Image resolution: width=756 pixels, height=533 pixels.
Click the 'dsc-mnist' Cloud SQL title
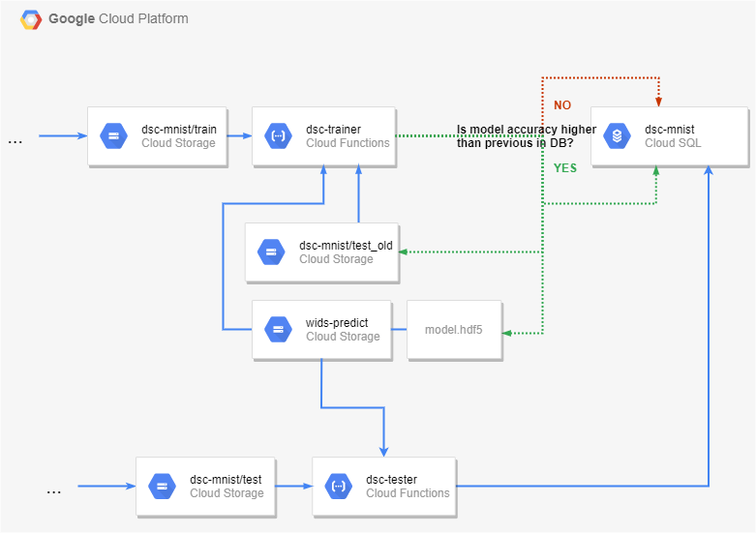pos(669,130)
